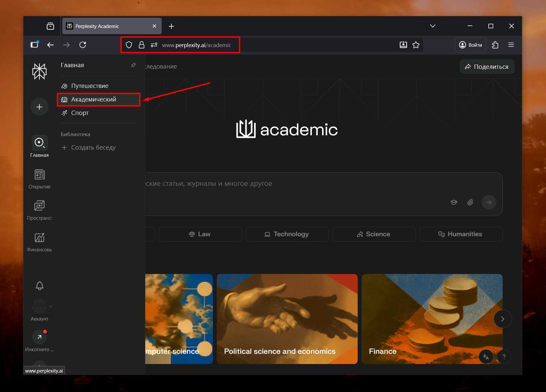Select Спорт in the sidebar menu

tap(80, 113)
